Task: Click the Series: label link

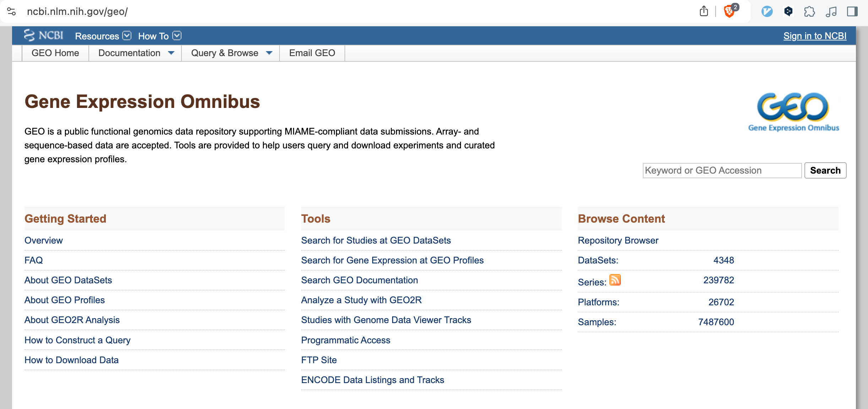Action: point(592,282)
